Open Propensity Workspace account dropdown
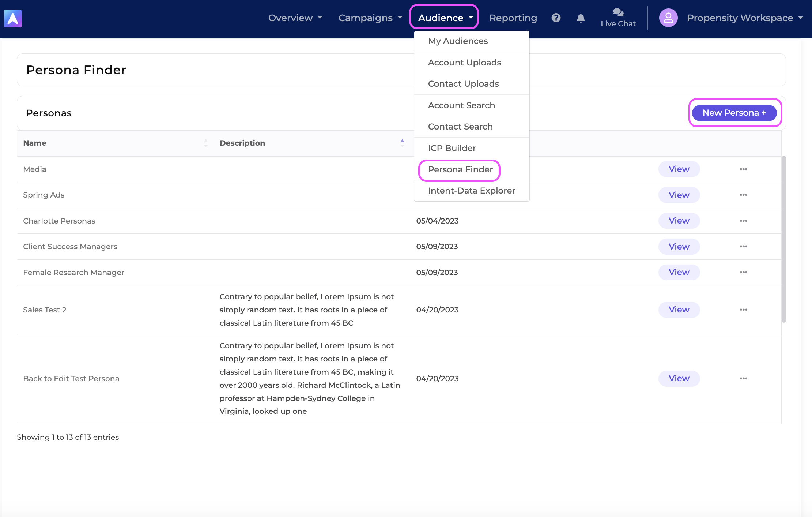The height and width of the screenshot is (517, 812). point(745,18)
